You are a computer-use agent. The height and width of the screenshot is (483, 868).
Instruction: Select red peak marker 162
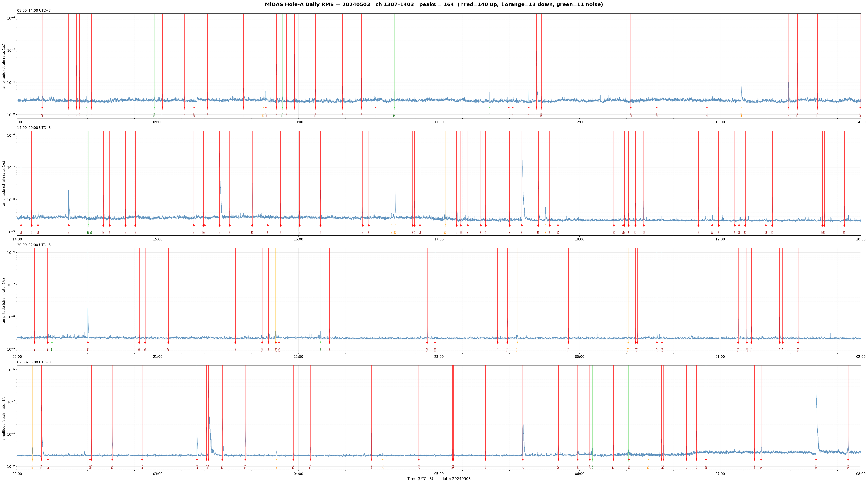tap(816, 459)
